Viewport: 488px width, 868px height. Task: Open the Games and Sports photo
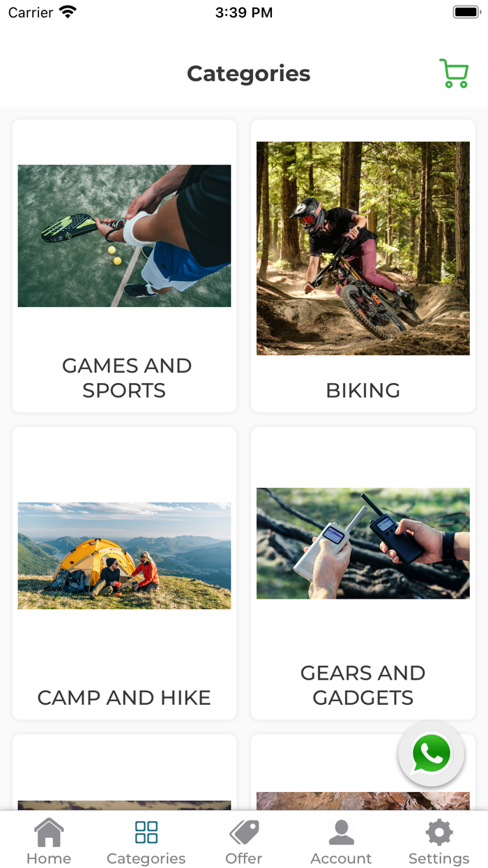pyautogui.click(x=124, y=236)
